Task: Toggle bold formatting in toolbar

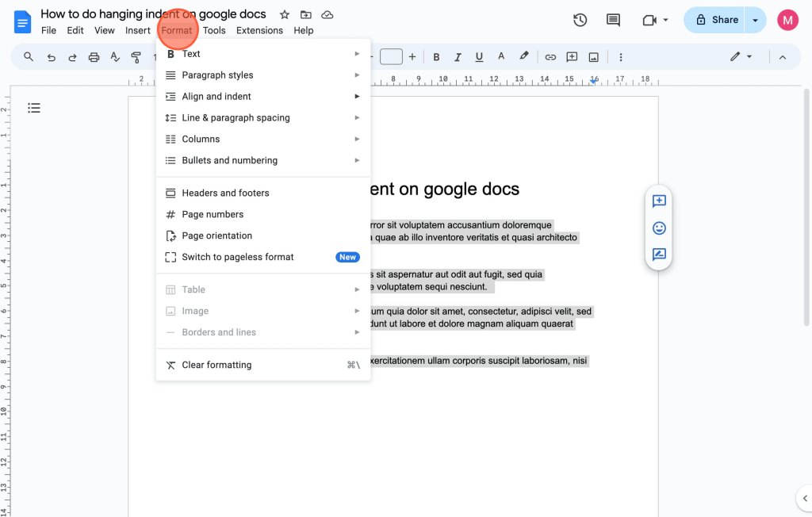Action: click(436, 57)
